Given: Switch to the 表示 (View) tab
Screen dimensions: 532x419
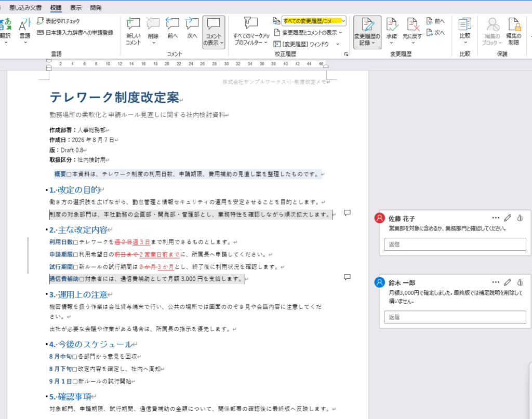Looking at the screenshot, I should point(76,7).
